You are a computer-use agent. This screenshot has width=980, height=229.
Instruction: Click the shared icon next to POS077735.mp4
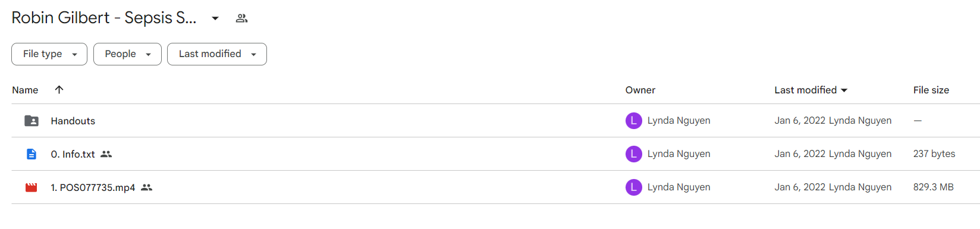pyautogui.click(x=146, y=187)
